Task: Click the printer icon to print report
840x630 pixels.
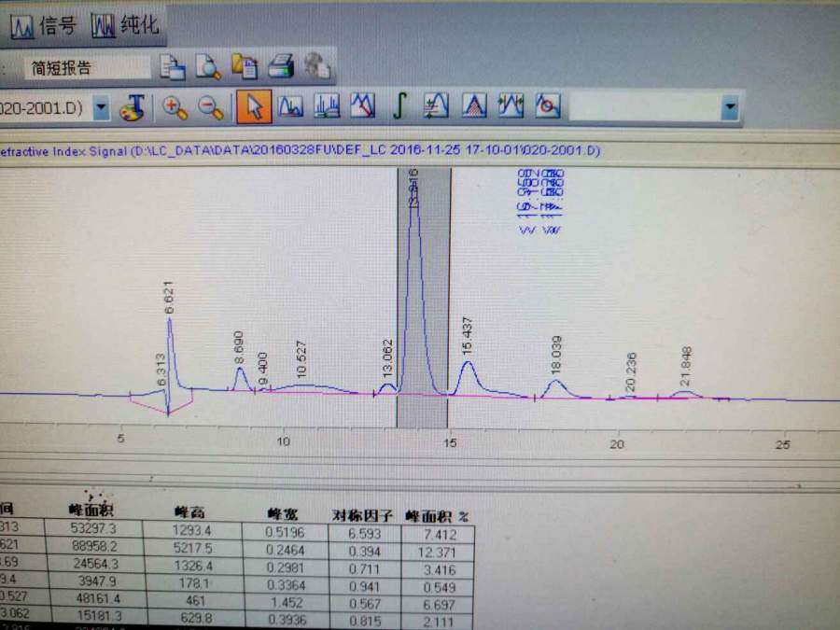Action: [x=281, y=66]
